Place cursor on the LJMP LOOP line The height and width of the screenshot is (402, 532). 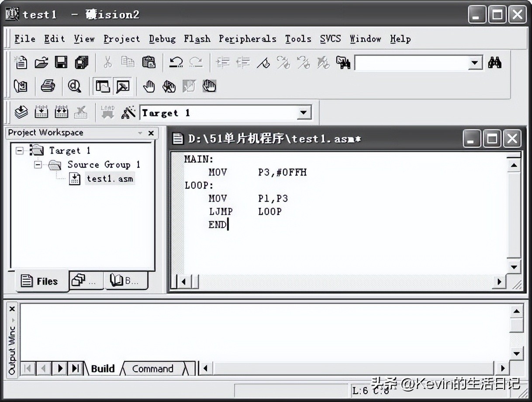coord(245,211)
